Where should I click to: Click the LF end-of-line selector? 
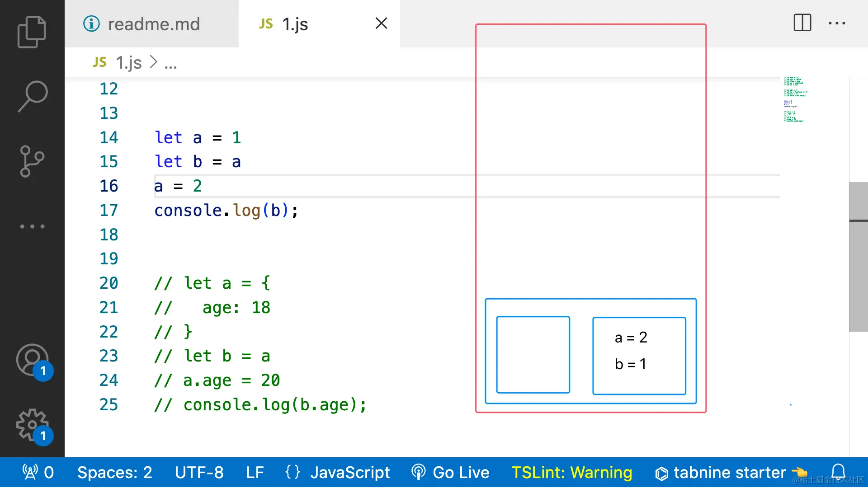tap(255, 472)
